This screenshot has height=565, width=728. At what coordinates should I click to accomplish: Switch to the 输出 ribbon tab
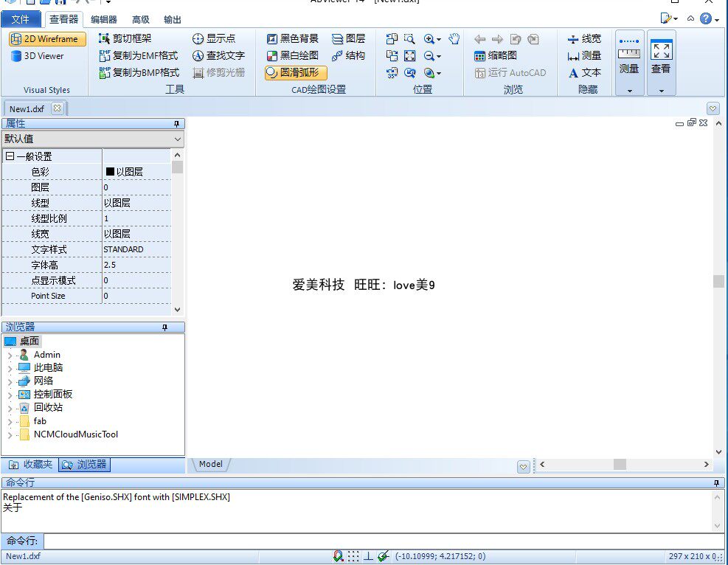pos(173,19)
